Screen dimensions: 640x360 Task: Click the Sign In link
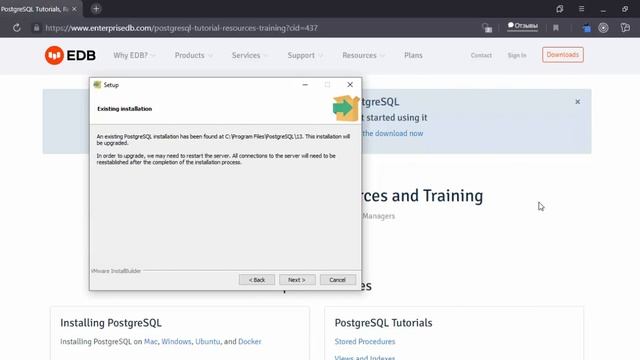[x=517, y=55]
